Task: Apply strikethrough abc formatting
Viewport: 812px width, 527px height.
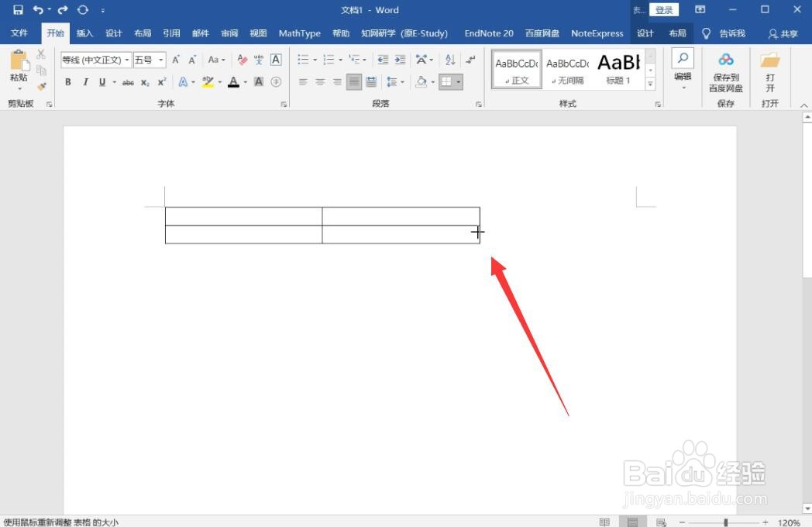Action: [x=128, y=82]
